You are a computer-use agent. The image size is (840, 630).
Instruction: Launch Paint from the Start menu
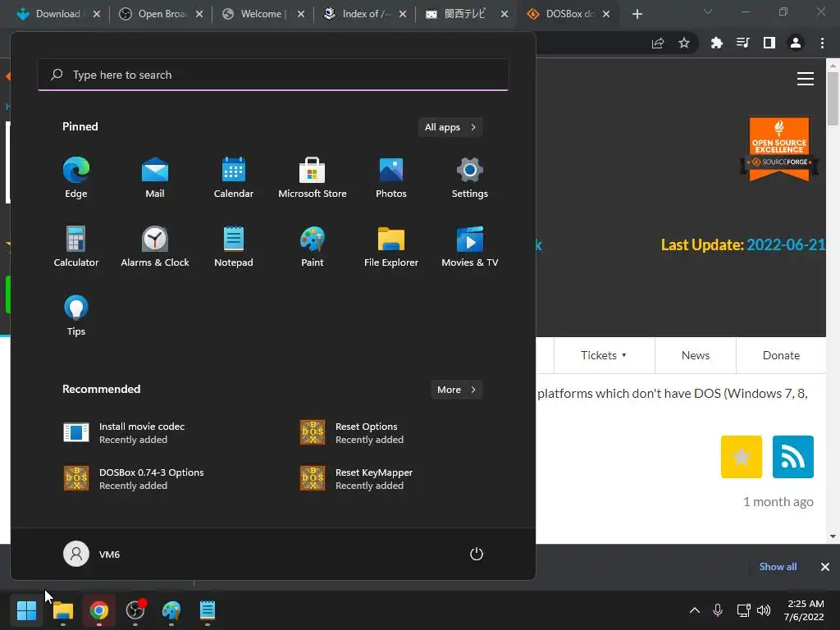[x=313, y=246]
